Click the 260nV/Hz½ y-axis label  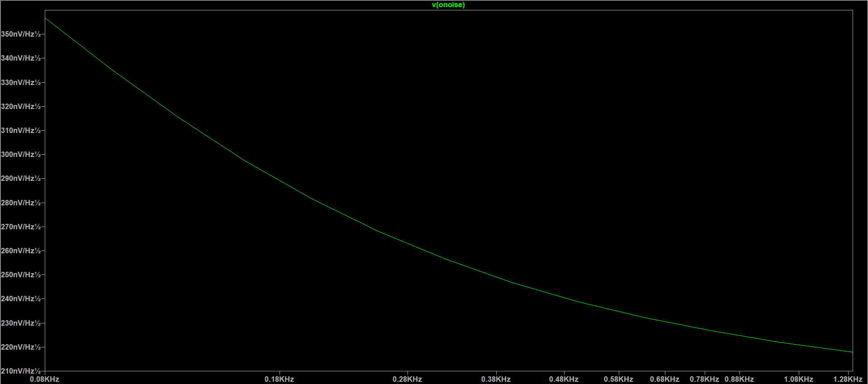coord(21,251)
